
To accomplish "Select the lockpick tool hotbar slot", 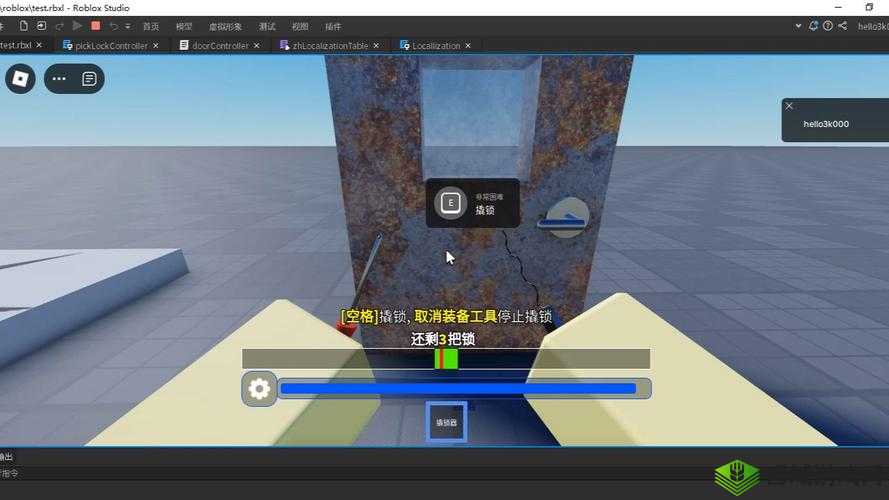I will coord(446,422).
